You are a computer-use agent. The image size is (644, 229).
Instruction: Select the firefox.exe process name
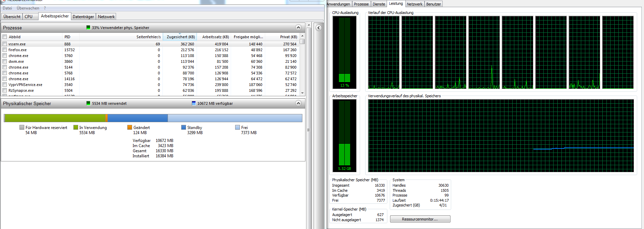[17, 50]
